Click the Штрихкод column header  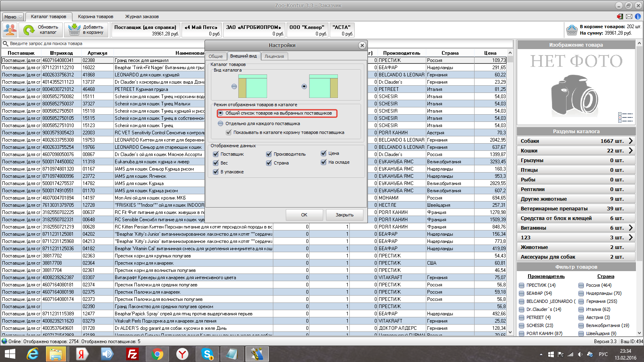tap(61, 53)
